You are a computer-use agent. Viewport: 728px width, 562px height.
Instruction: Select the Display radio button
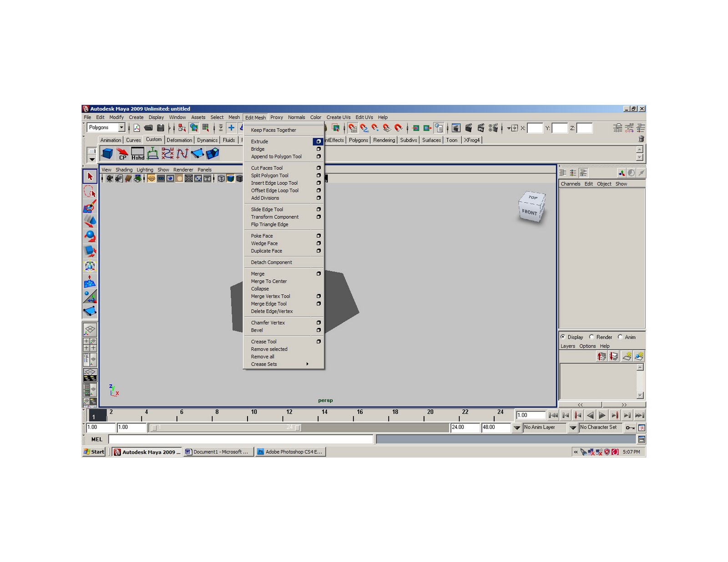point(563,337)
